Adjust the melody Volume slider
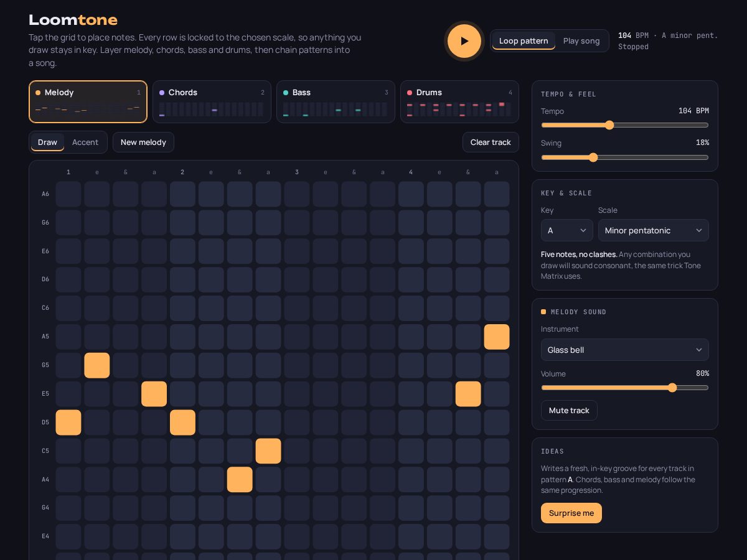747x560 pixels. 625,388
